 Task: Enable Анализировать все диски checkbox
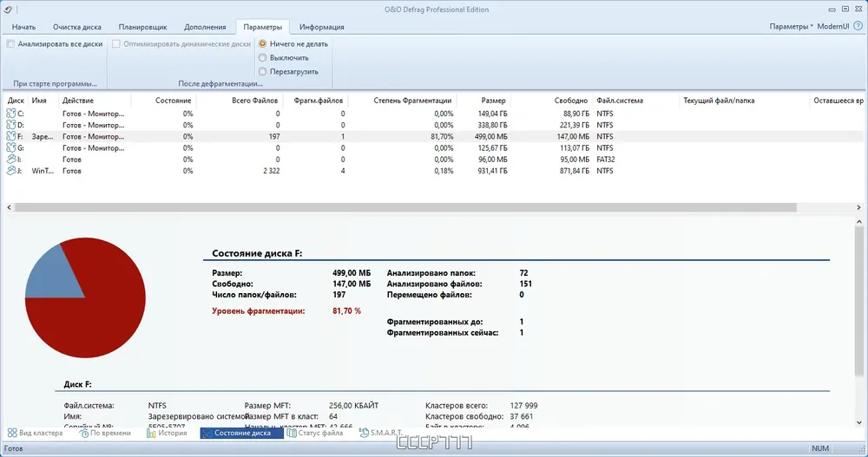tap(10, 43)
